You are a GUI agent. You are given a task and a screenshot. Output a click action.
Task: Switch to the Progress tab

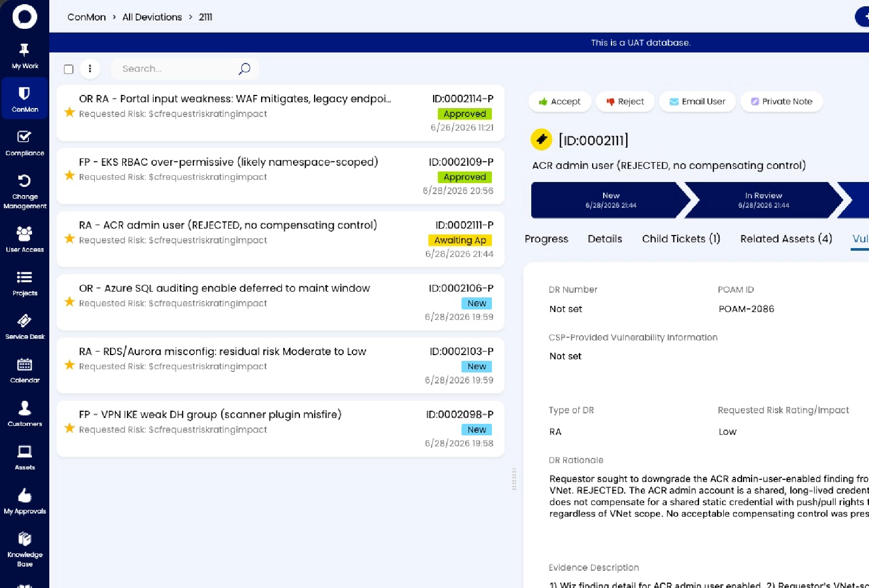pyautogui.click(x=546, y=239)
